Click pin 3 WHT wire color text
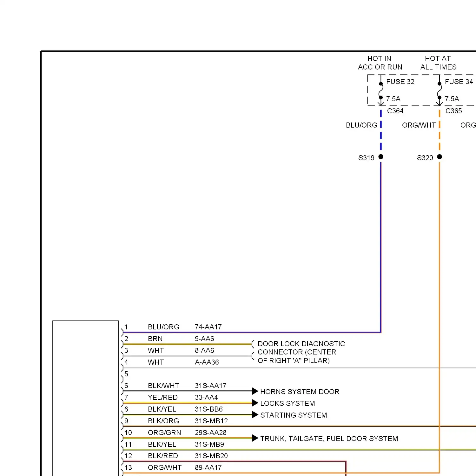The width and height of the screenshot is (476, 476). click(156, 350)
